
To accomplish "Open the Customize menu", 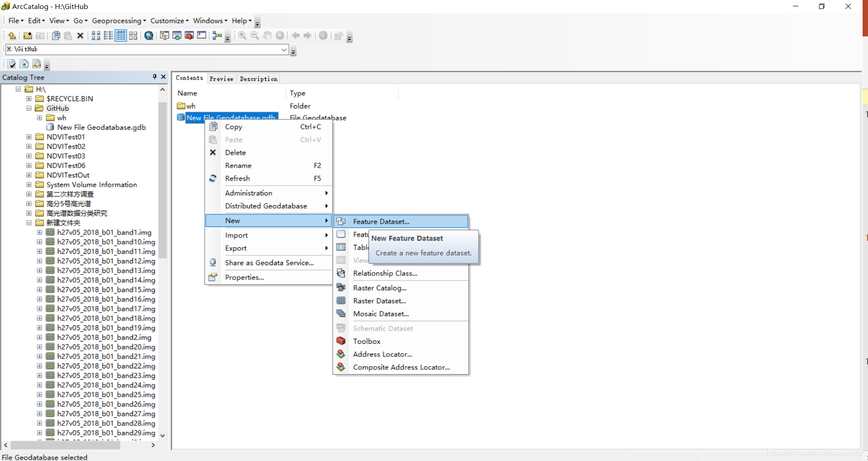I will tap(169, 21).
